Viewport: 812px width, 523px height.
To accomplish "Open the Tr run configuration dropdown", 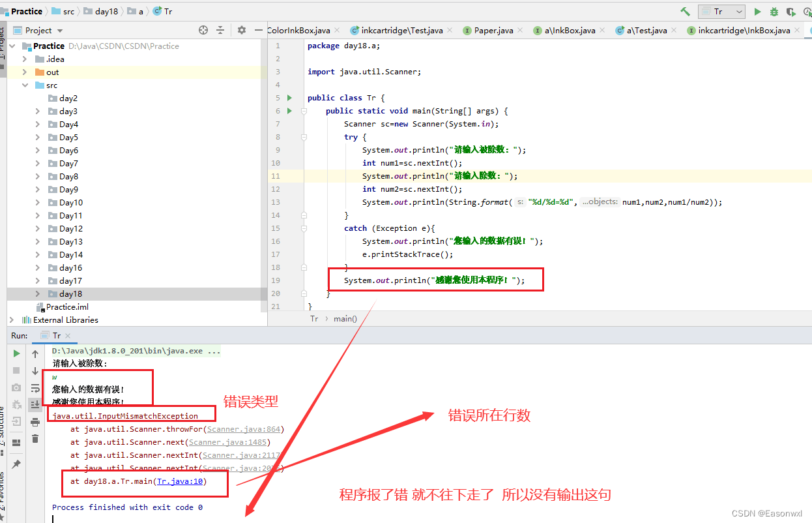I will 738,11.
